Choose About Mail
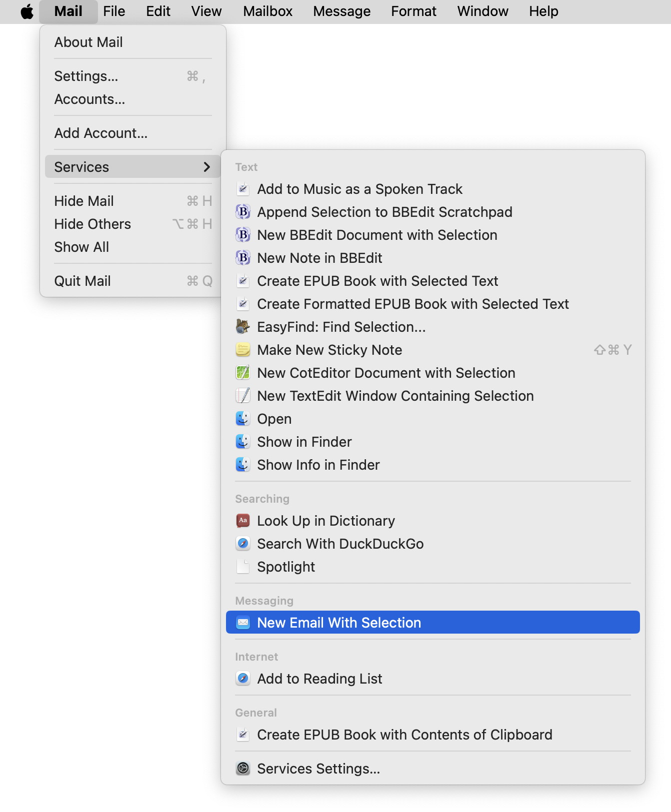 (133, 42)
